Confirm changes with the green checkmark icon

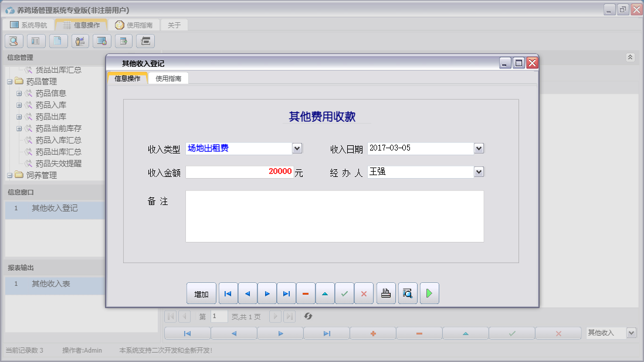pyautogui.click(x=344, y=293)
